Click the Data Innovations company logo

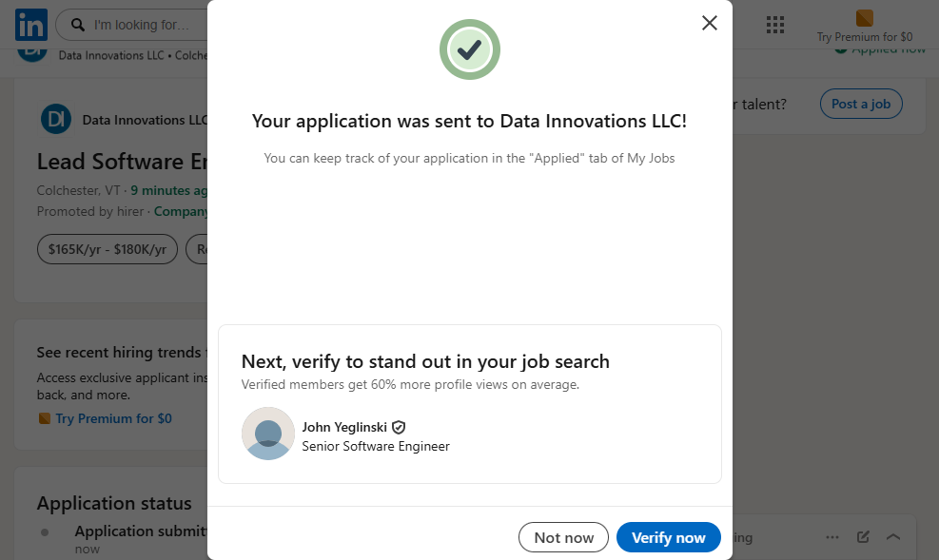(x=56, y=120)
